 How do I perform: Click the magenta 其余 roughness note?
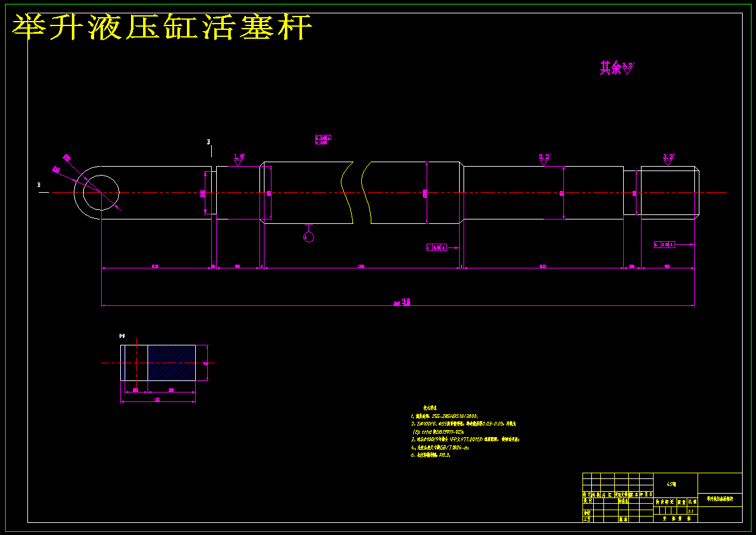[617, 68]
